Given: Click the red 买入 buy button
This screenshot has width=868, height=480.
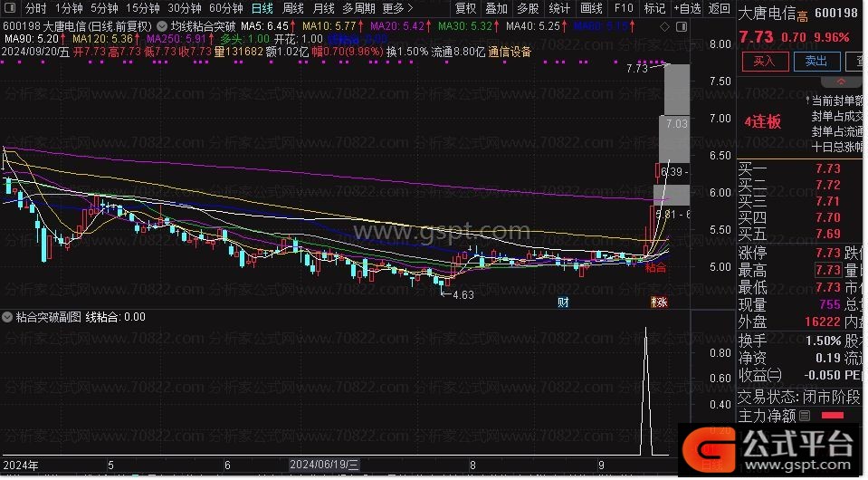Looking at the screenshot, I should point(765,61).
